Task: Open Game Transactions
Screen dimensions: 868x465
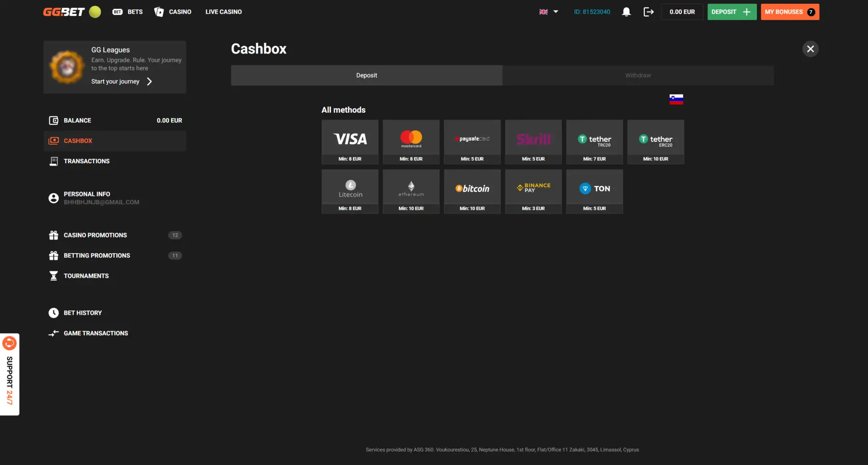Action: (x=115, y=333)
